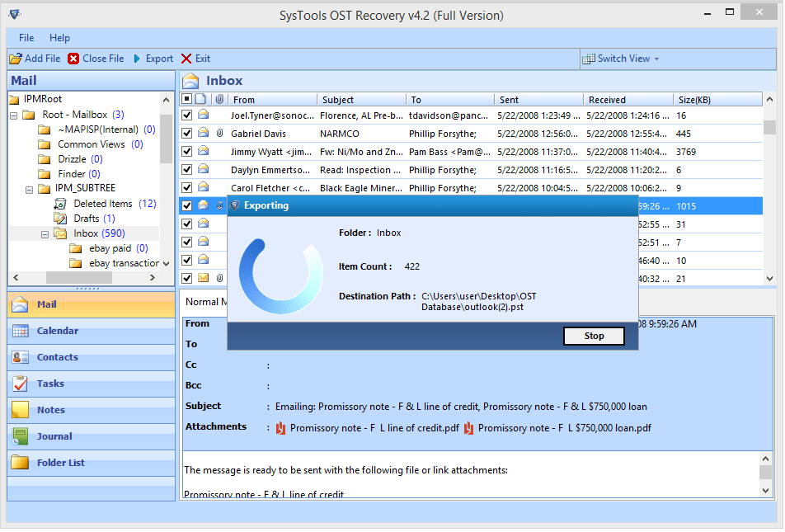Click the Journal green book icon
This screenshot has width=785, height=532.
click(x=21, y=437)
